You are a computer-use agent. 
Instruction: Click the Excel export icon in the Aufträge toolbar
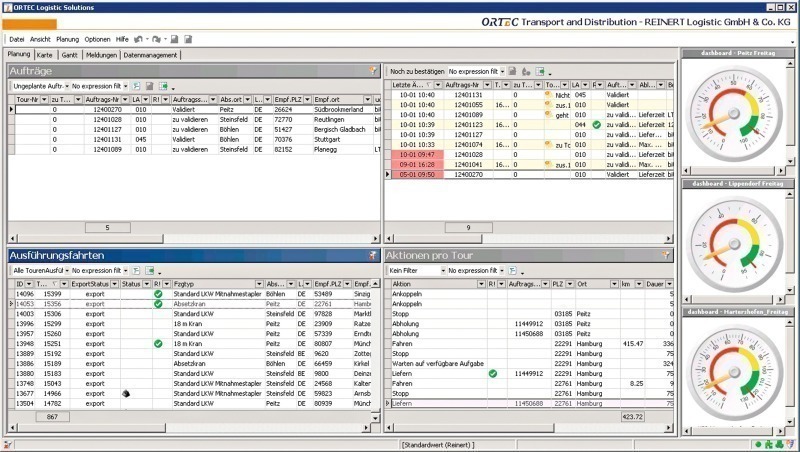163,87
